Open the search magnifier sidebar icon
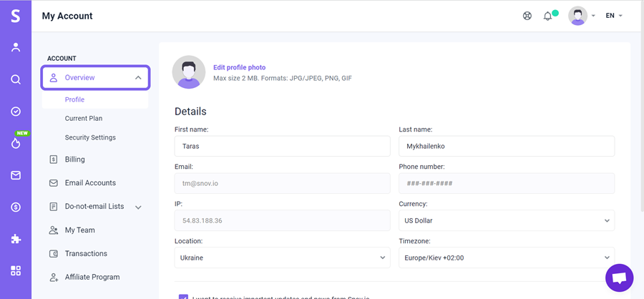 [x=16, y=79]
